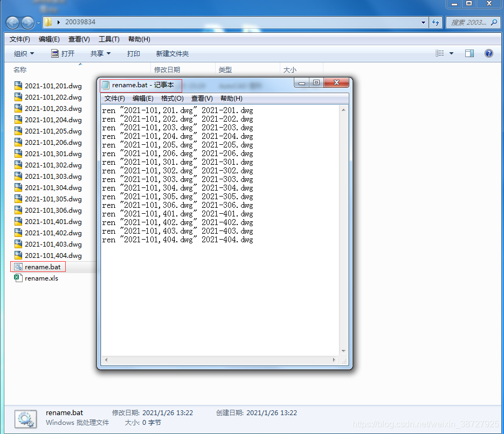The image size is (504, 434).
Task: Sort by the 修改日期 column header
Action: click(167, 69)
